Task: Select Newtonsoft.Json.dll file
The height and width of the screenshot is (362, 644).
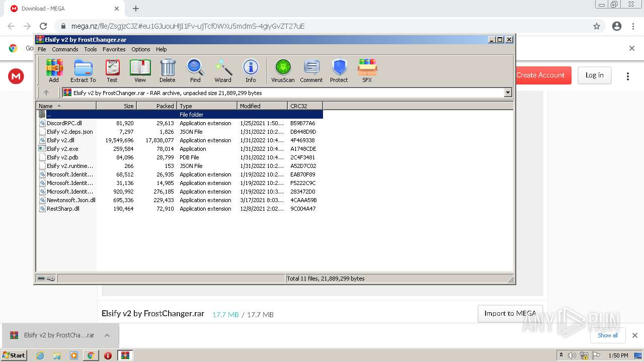Action: point(180,200)
